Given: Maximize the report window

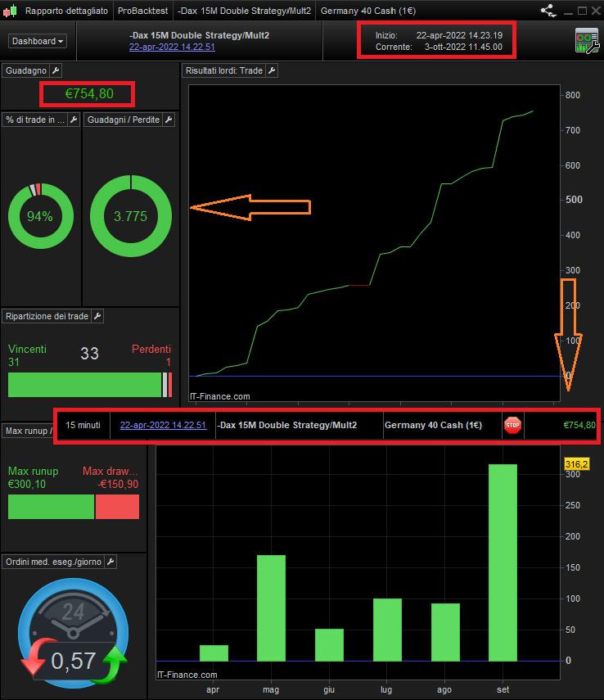Looking at the screenshot, I should (x=582, y=11).
